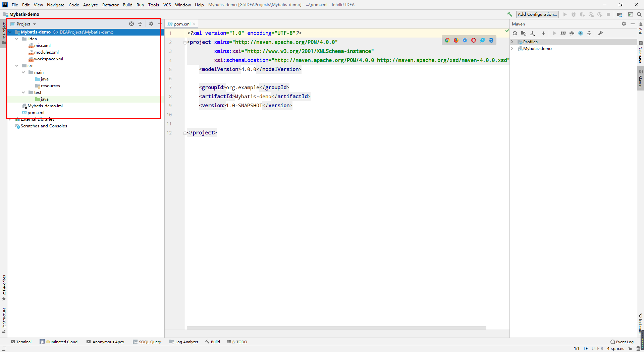Screen dimensions: 644x352
Task: Reimport all Maven projects
Action: point(515,33)
